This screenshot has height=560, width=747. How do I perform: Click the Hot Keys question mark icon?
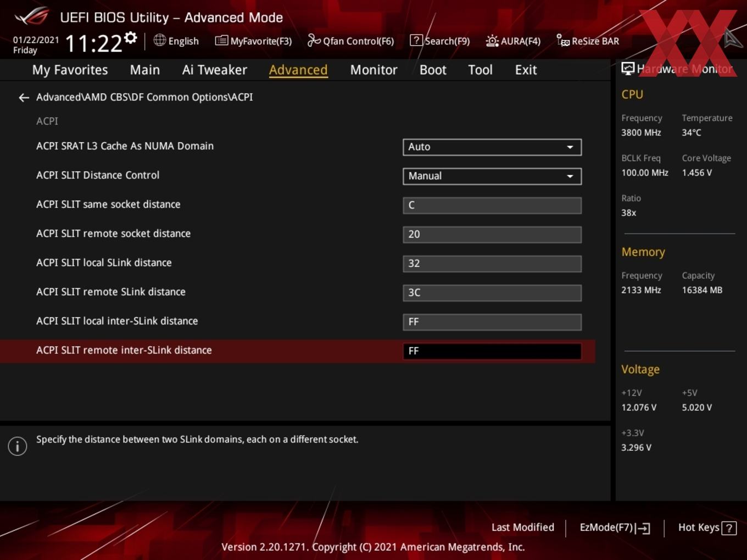[x=729, y=528]
